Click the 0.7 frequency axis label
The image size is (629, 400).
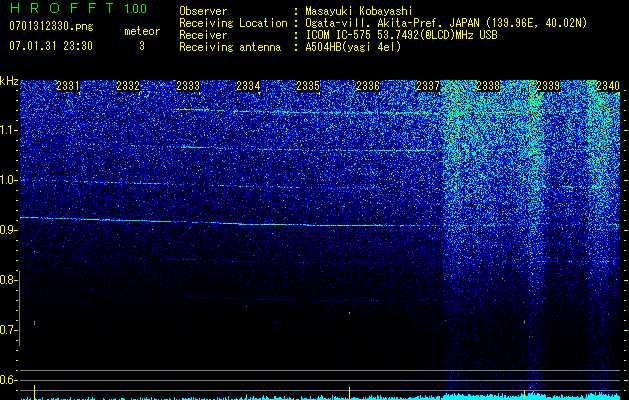8,330
